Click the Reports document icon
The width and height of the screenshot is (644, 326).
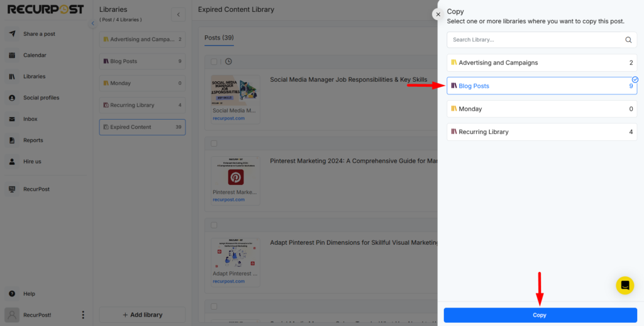click(x=12, y=140)
